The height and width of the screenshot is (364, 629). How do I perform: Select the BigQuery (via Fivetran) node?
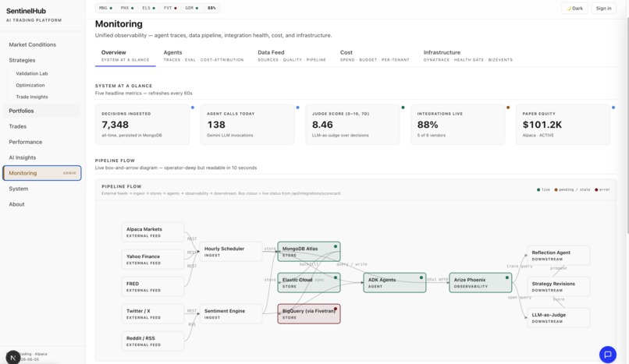pyautogui.click(x=309, y=314)
